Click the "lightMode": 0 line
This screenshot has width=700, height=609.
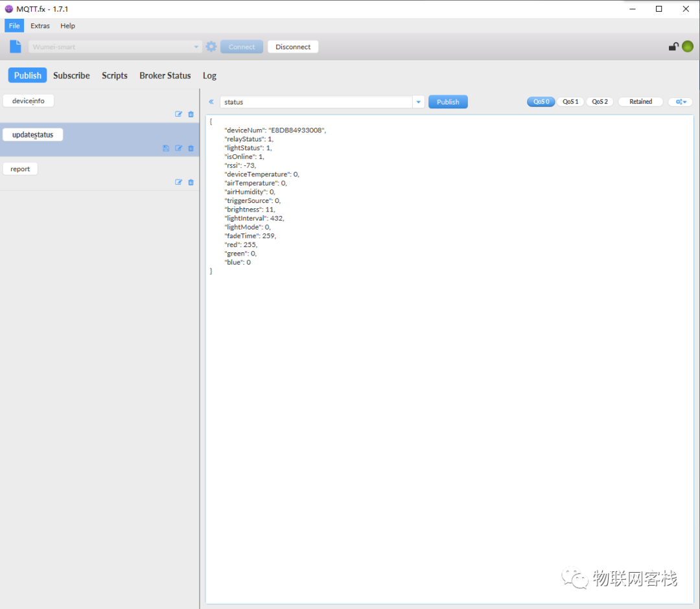(x=248, y=227)
